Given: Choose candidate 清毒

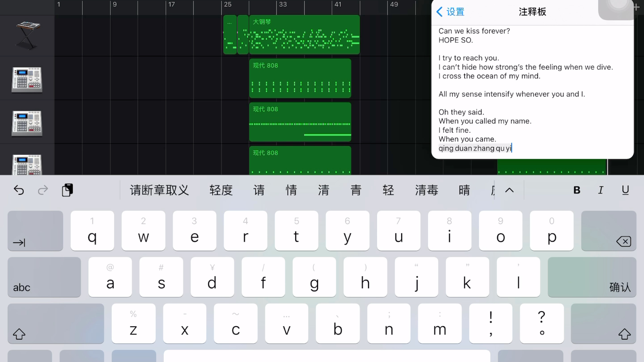Looking at the screenshot, I should 427,190.
